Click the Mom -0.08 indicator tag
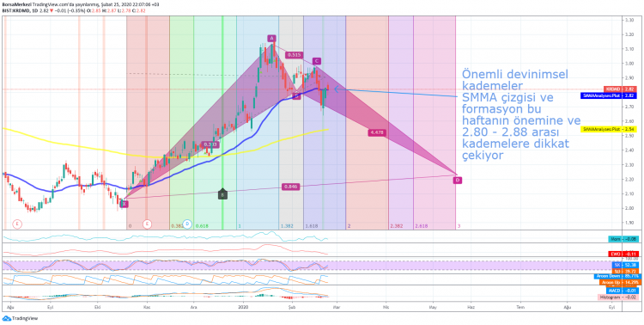This screenshot has width=644, height=325. click(x=623, y=239)
